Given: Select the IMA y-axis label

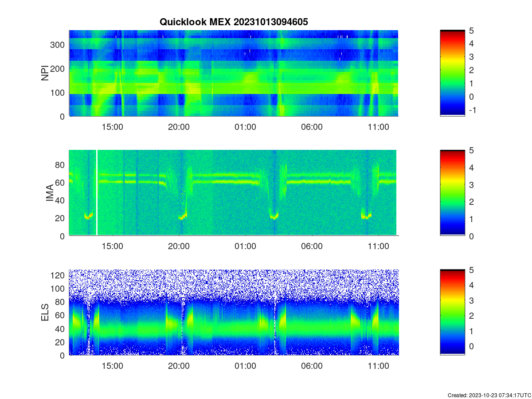Looking at the screenshot, I should (50, 193).
